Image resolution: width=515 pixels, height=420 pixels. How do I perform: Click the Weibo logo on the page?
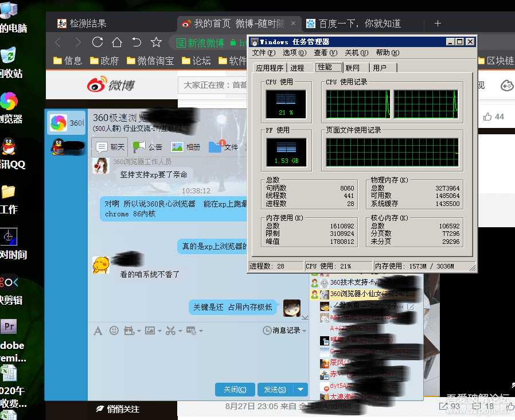111,85
